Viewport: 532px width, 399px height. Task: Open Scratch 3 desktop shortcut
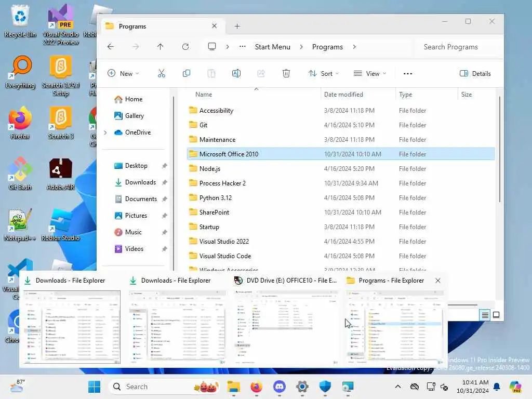click(x=61, y=123)
